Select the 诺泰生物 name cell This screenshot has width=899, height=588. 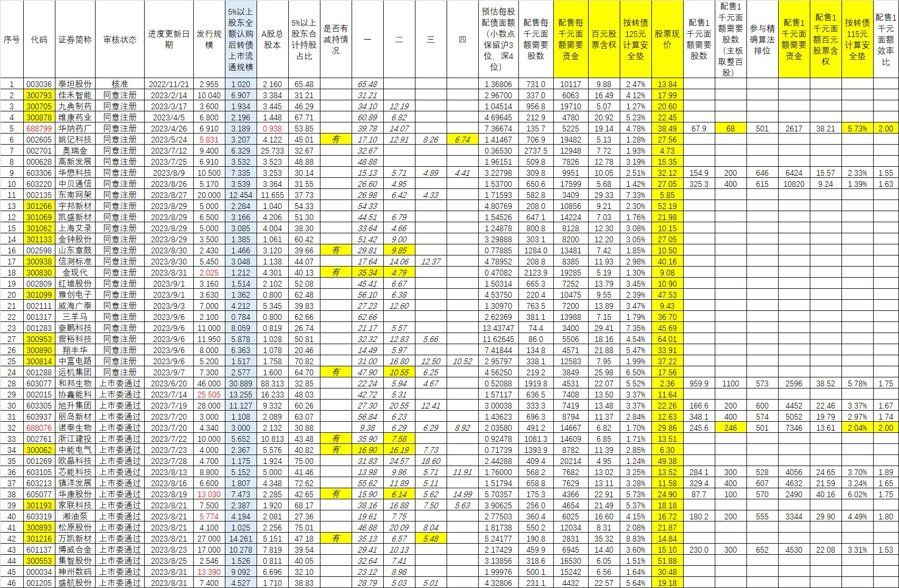pos(75,428)
